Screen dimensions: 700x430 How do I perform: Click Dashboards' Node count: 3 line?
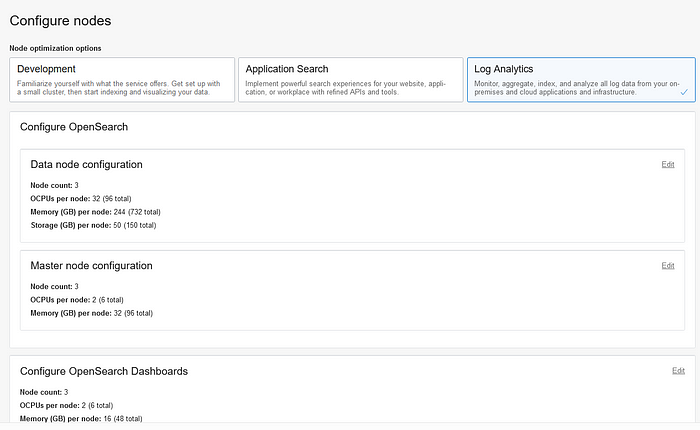pos(44,392)
